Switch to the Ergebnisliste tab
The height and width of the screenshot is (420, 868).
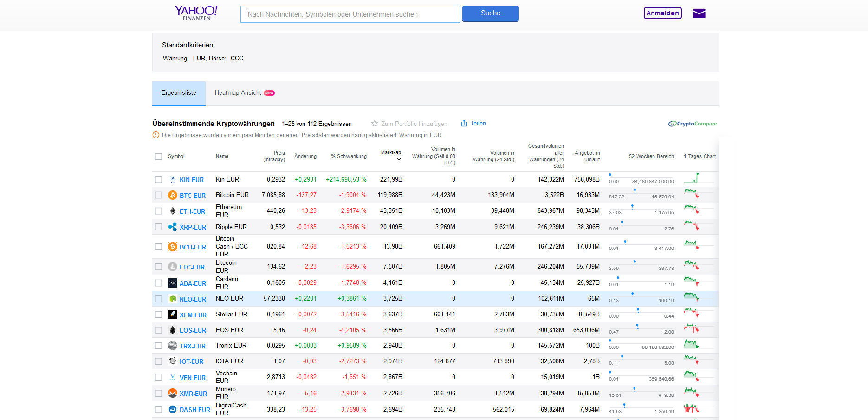pos(179,93)
